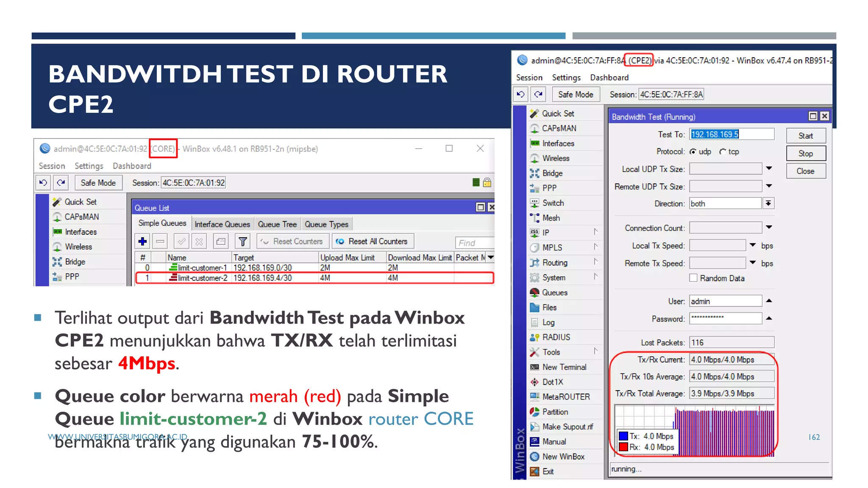Click Exit in CPE2 sidebar

point(548,471)
